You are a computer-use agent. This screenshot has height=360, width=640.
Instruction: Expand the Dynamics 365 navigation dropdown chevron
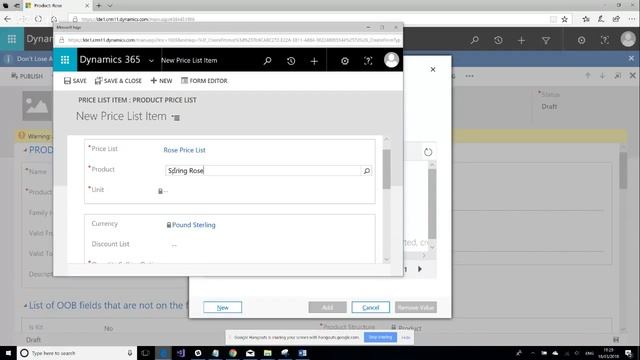[x=151, y=61]
